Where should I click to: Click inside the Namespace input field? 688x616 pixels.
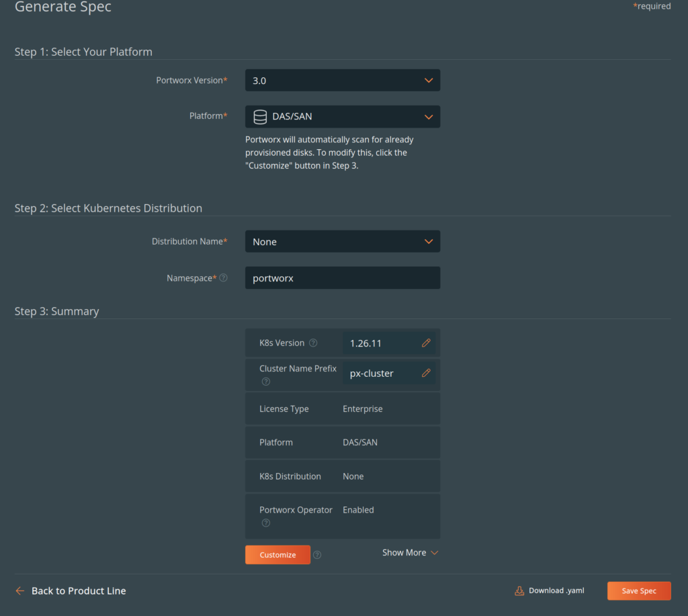pos(343,277)
